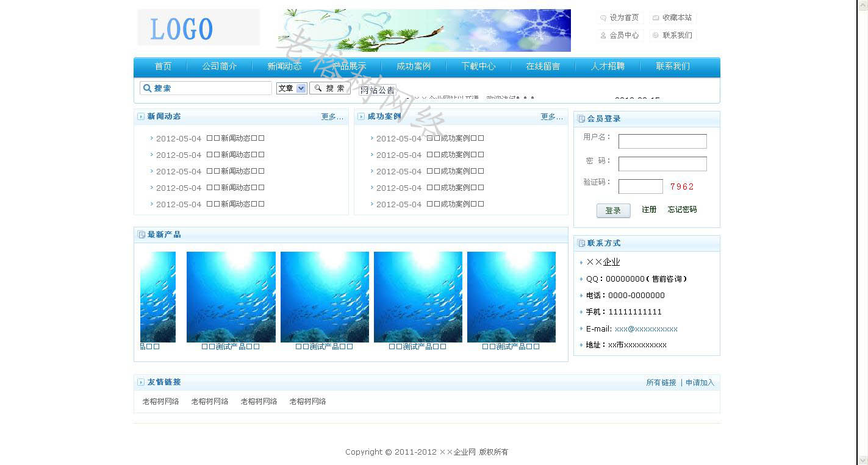Go to 首页 in the navigation bar
Image resolution: width=868 pixels, height=465 pixels.
coord(163,66)
